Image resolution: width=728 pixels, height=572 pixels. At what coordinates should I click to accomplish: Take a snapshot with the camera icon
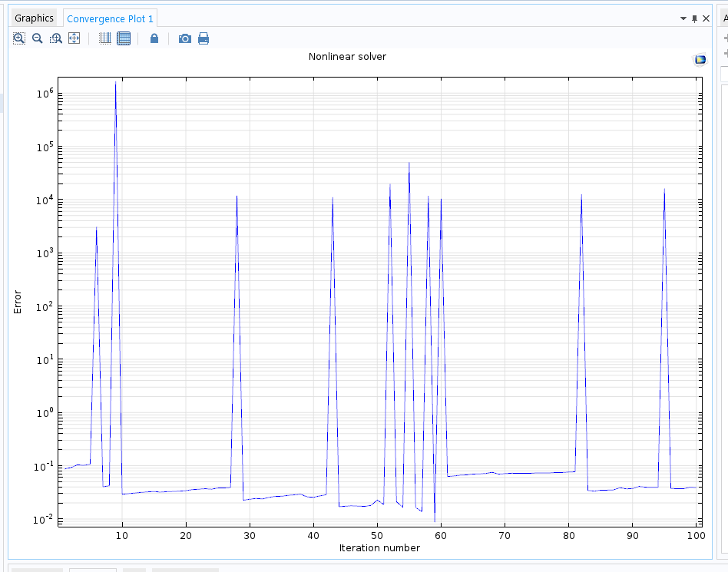[184, 38]
